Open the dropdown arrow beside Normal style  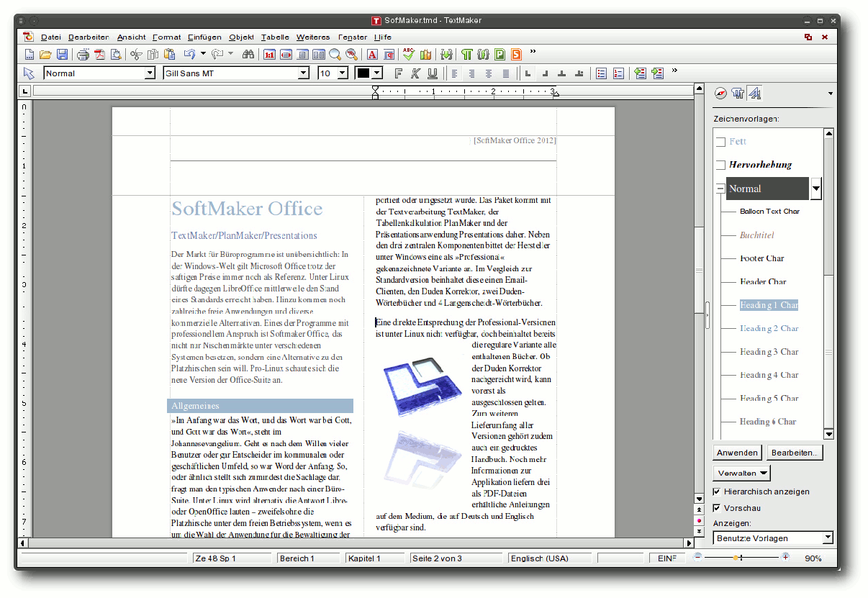pos(815,189)
